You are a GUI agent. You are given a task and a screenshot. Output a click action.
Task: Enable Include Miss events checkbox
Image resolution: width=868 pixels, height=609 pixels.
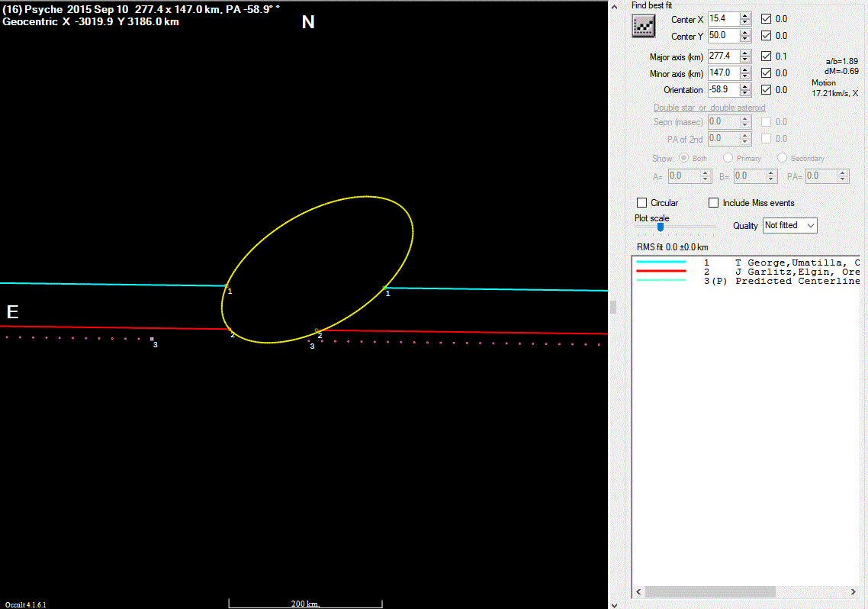point(714,203)
